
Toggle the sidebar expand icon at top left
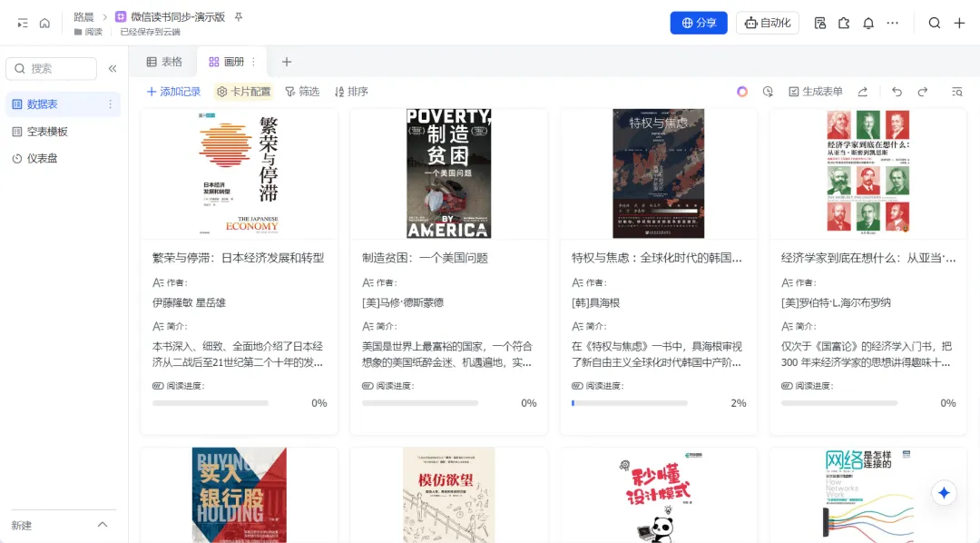click(23, 23)
